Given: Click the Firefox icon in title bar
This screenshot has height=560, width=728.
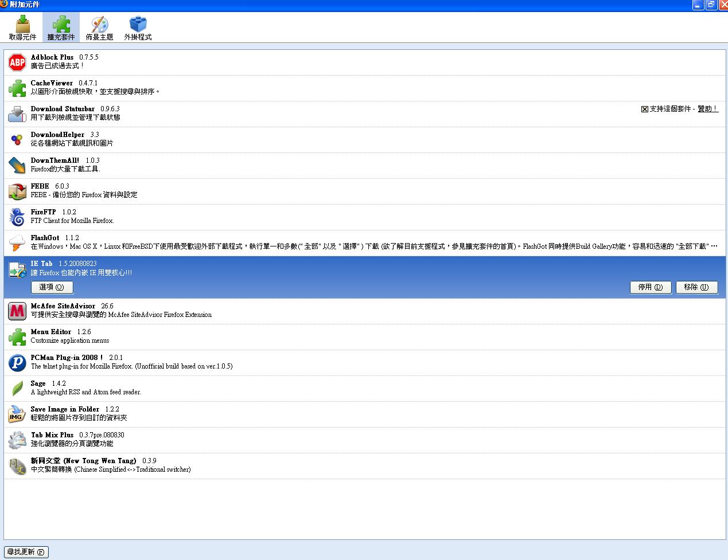Looking at the screenshot, I should [5, 5].
